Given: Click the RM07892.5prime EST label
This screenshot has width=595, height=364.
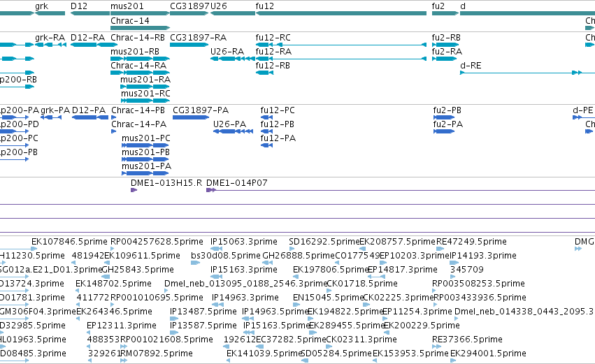Looking at the screenshot, I should coord(157,354).
